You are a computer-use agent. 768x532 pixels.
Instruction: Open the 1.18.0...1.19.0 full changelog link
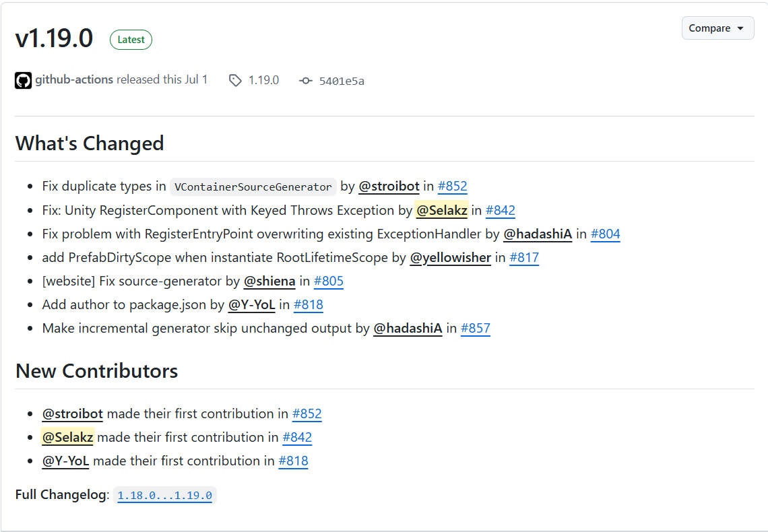[164, 495]
